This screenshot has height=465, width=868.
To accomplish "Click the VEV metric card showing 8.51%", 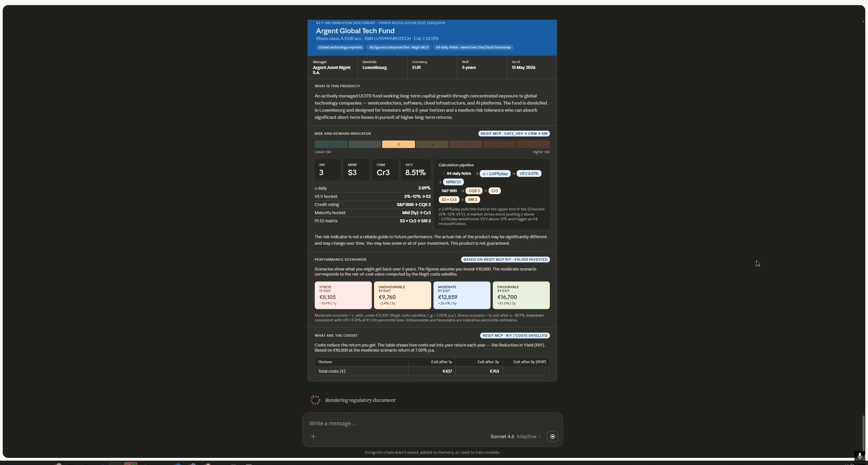I will click(x=416, y=170).
